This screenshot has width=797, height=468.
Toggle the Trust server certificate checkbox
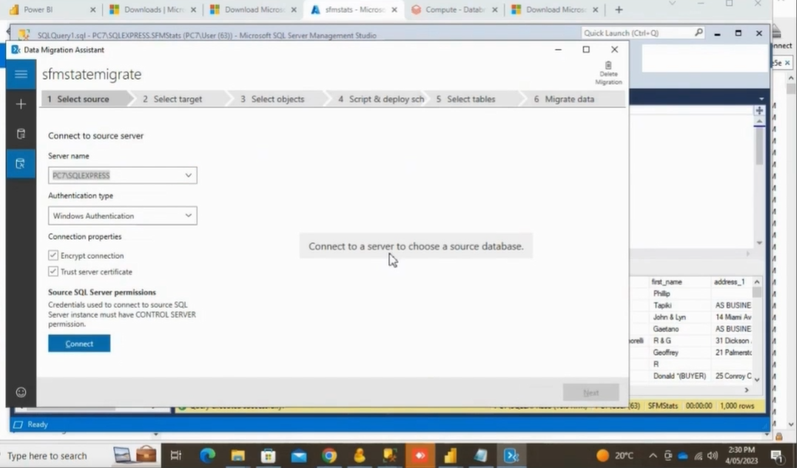click(x=53, y=271)
